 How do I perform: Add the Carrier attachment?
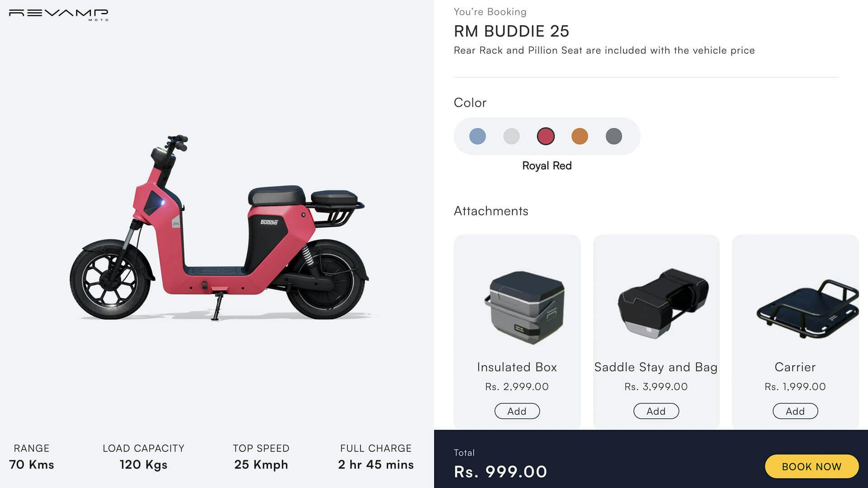795,411
